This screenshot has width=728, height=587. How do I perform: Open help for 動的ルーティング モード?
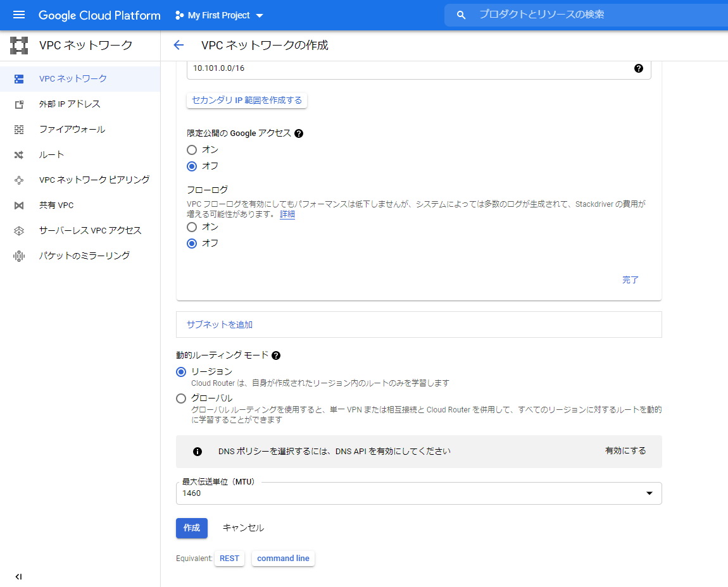[x=276, y=355]
